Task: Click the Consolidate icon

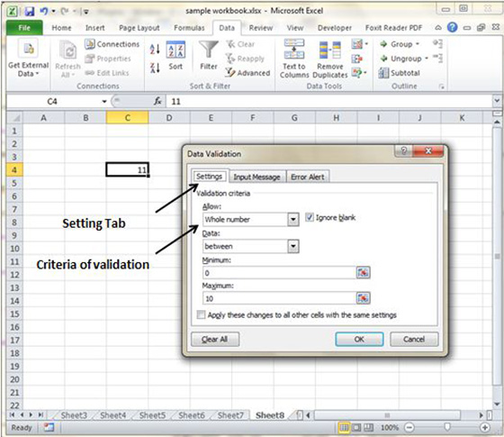Action: tap(357, 59)
